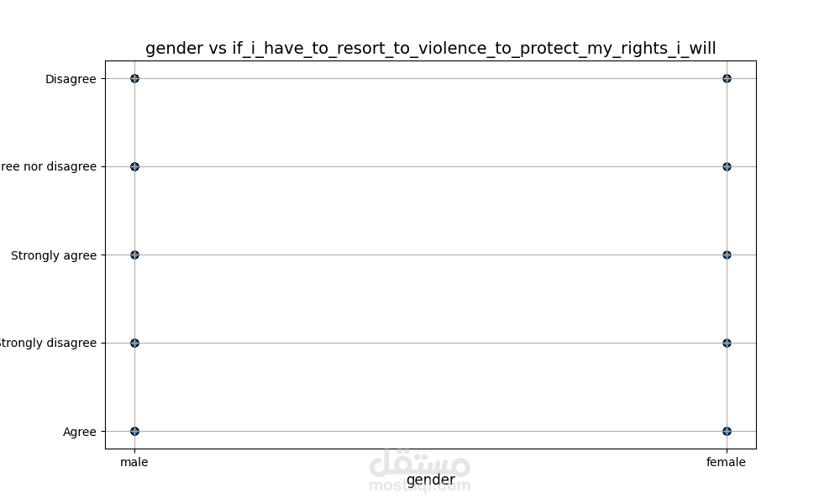Click the female Disagree data point
This screenshot has height=504, width=840.
click(727, 79)
